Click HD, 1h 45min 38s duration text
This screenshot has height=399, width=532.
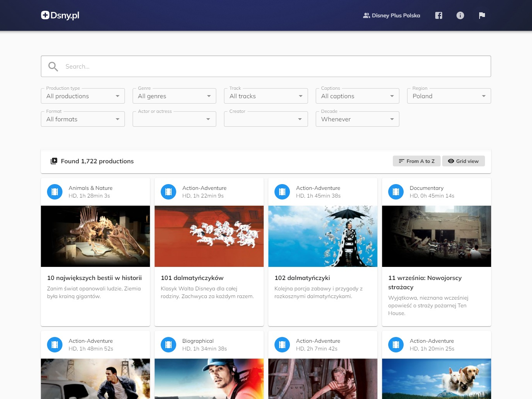click(318, 196)
